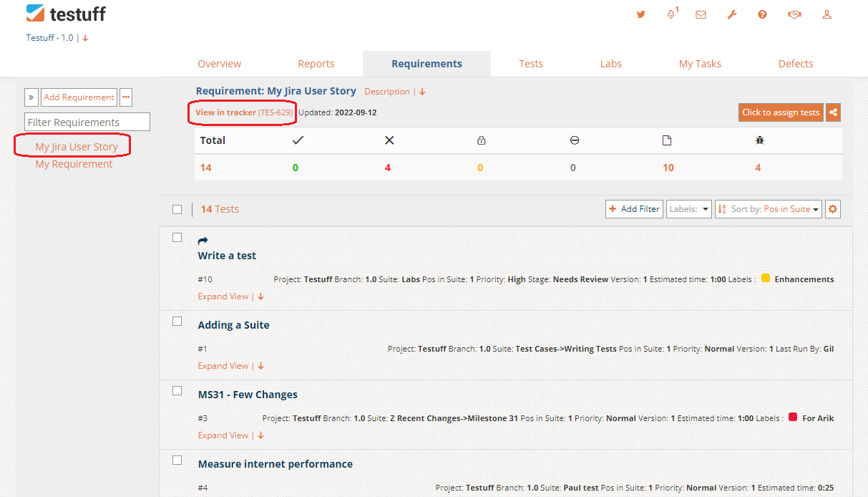
Task: Click the share icon beside assign tests
Action: point(833,112)
